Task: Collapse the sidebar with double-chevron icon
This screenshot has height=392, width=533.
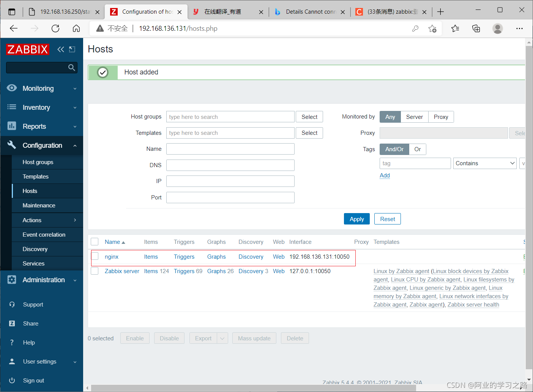Action: click(61, 49)
